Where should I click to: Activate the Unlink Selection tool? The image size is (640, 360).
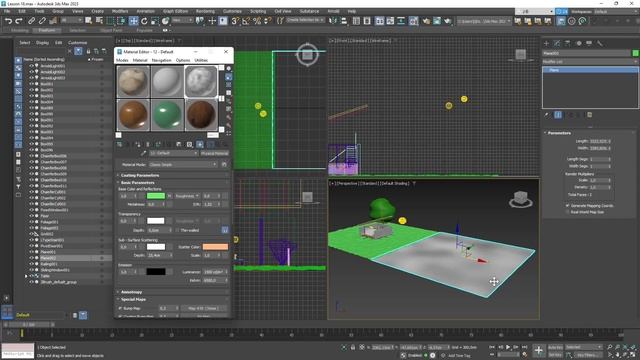[x=42, y=21]
